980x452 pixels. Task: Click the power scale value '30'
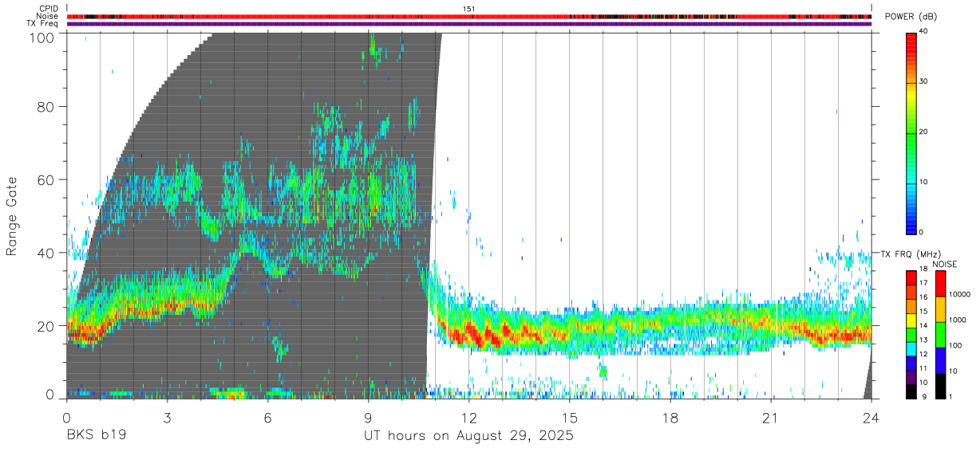[x=924, y=81]
